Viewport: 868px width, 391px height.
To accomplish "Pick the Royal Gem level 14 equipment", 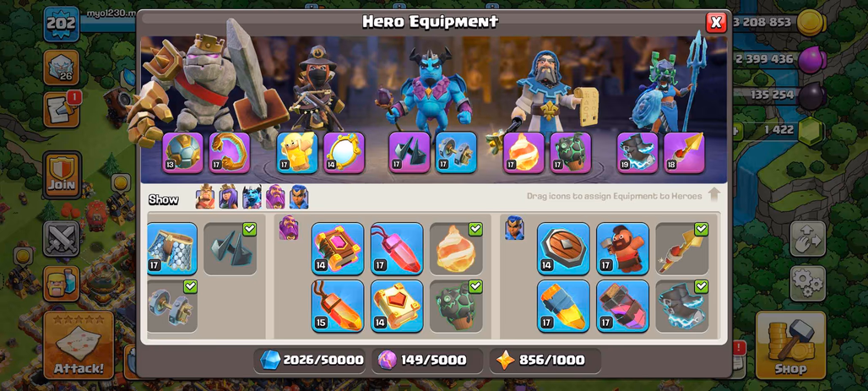I will tap(563, 248).
